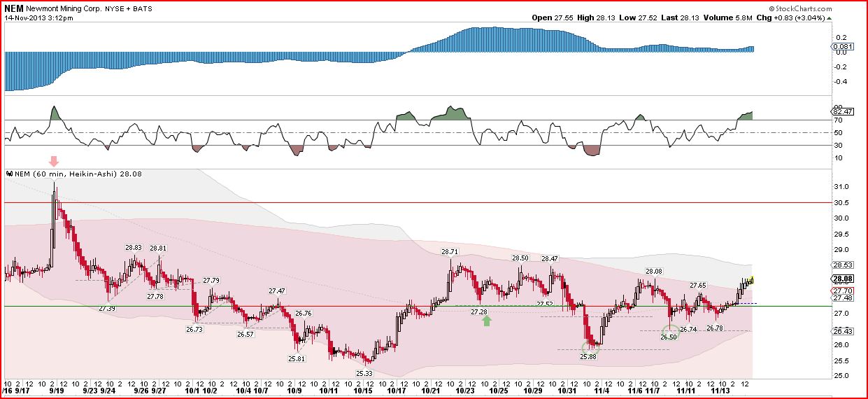Select the 26.76 price label
The width and height of the screenshot is (868, 399).
[304, 314]
